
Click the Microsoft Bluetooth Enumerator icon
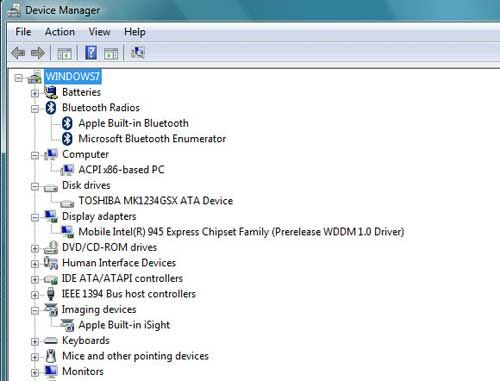click(x=67, y=139)
